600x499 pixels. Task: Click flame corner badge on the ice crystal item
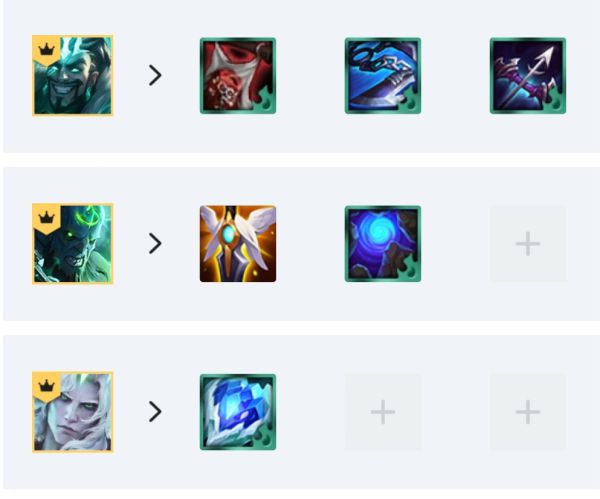point(265,439)
